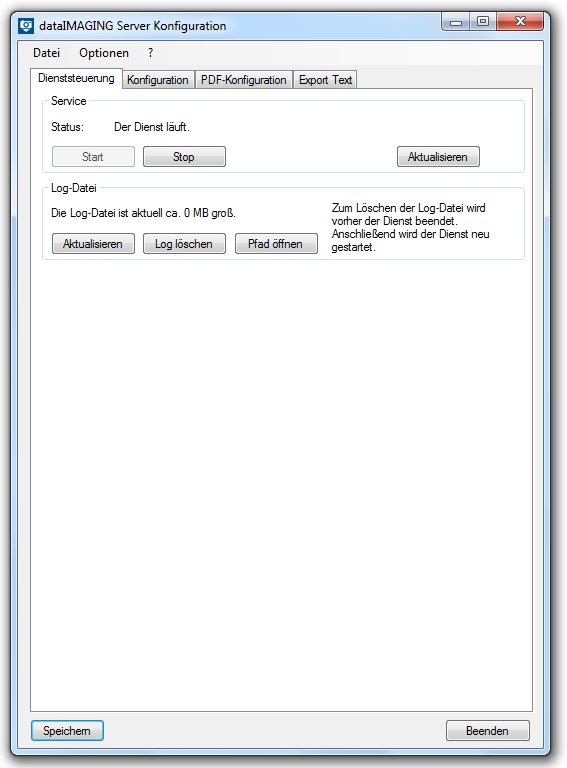Select the Dienststeuerung tab
Screen dimensions: 567x768
(76, 78)
